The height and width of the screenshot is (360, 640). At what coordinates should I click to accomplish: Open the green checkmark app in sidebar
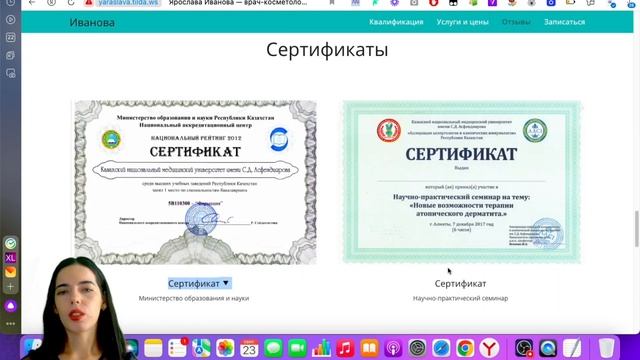[x=11, y=244]
